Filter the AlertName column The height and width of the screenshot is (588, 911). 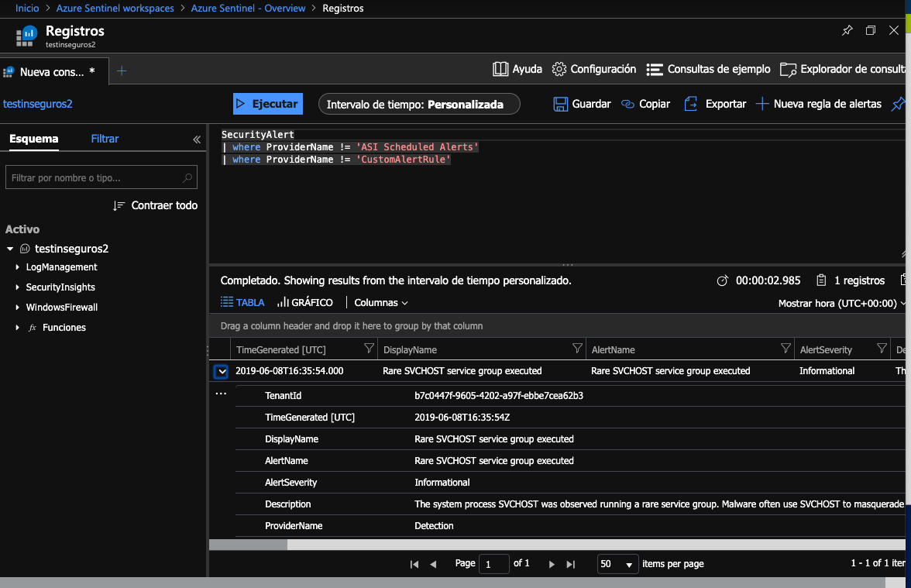pos(786,349)
